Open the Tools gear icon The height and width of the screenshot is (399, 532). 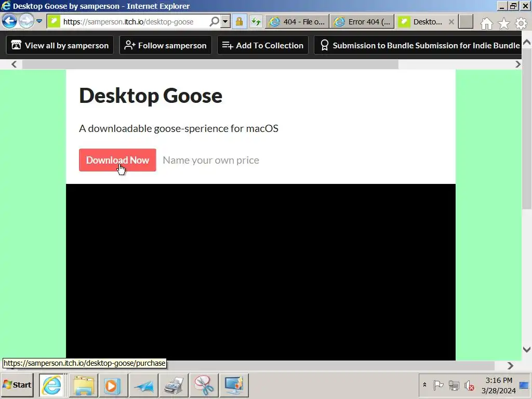(521, 23)
